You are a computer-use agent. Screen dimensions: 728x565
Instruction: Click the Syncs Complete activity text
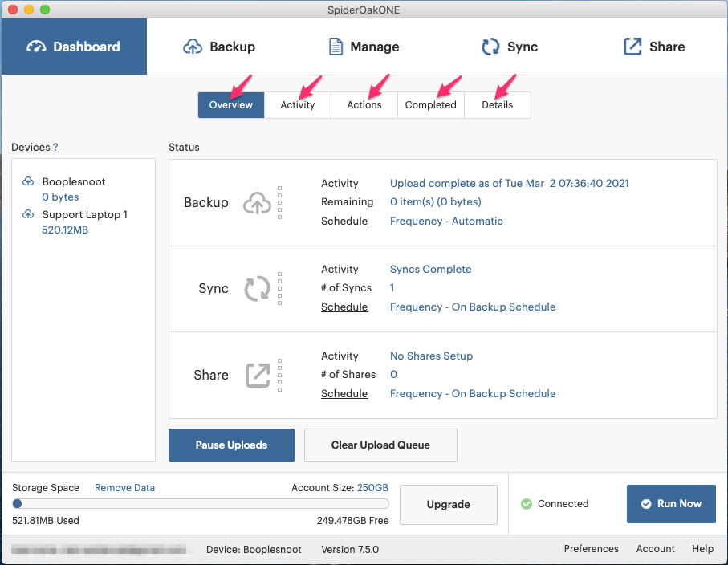(x=430, y=270)
